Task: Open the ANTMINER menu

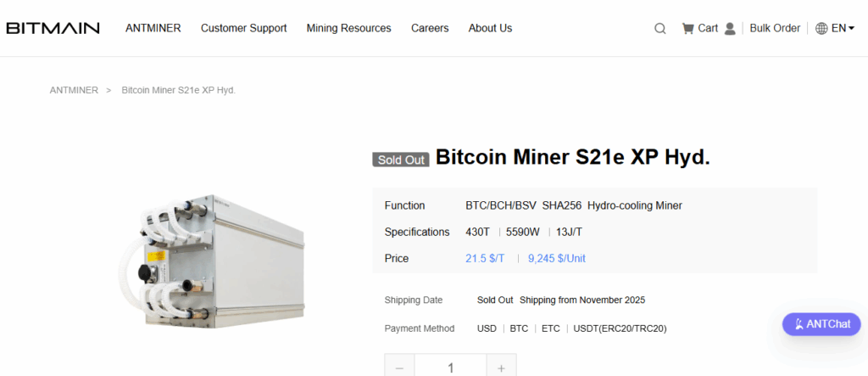Action: (x=153, y=28)
